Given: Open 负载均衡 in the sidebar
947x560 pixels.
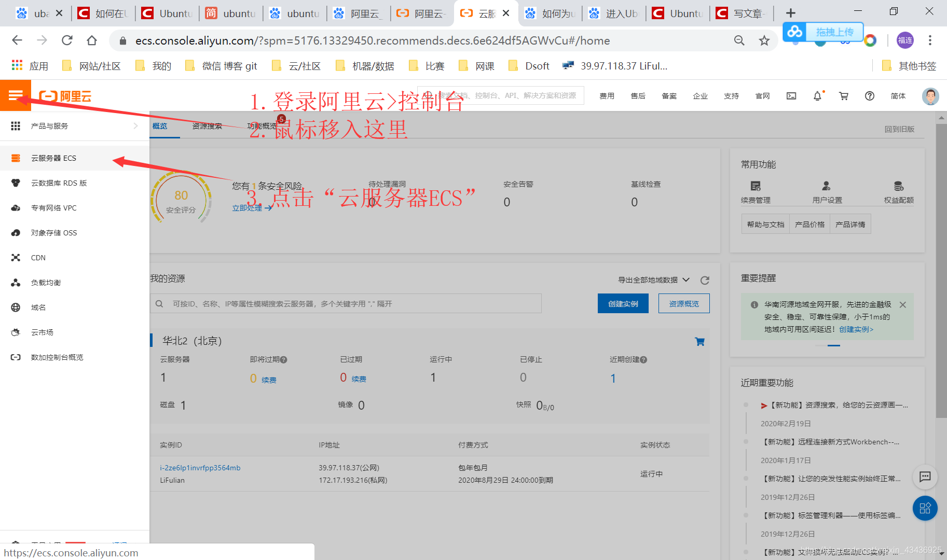Looking at the screenshot, I should coord(46,282).
